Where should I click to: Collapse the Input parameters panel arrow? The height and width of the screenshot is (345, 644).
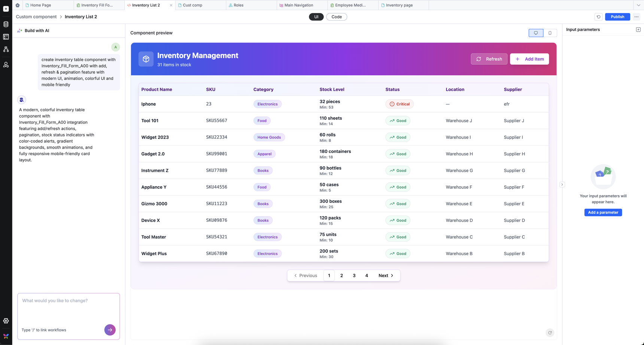tap(562, 185)
